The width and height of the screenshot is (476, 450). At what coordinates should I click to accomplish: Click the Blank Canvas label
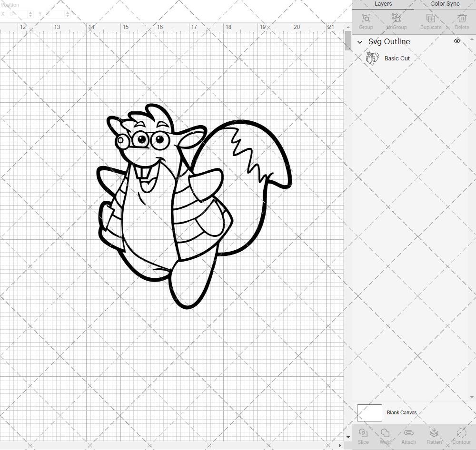point(402,413)
